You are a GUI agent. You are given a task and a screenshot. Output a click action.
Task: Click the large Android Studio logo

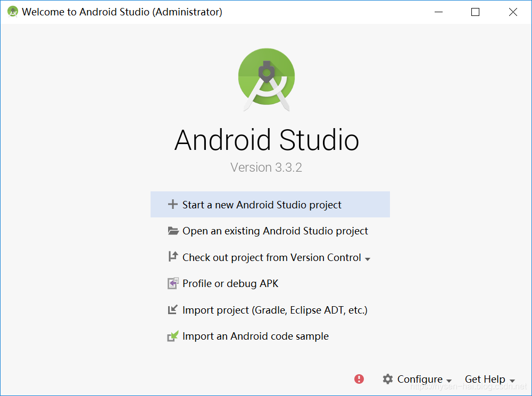coord(267,80)
